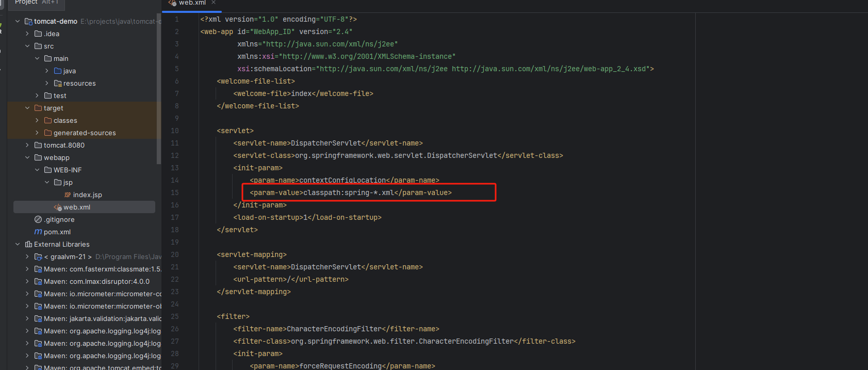868x370 pixels.
Task: Click the JSP icon beside index.jsp
Action: click(68, 195)
